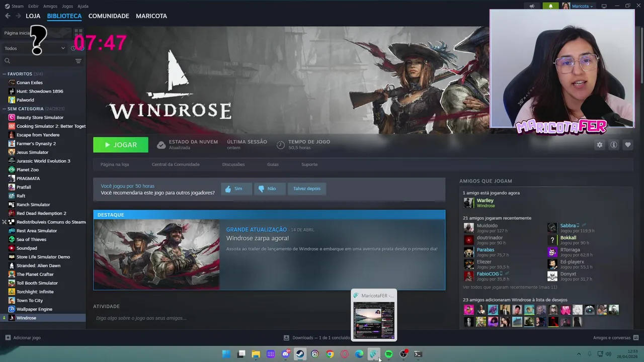Open File Explorer from the taskbar
This screenshot has width=644, height=362.
256,354
